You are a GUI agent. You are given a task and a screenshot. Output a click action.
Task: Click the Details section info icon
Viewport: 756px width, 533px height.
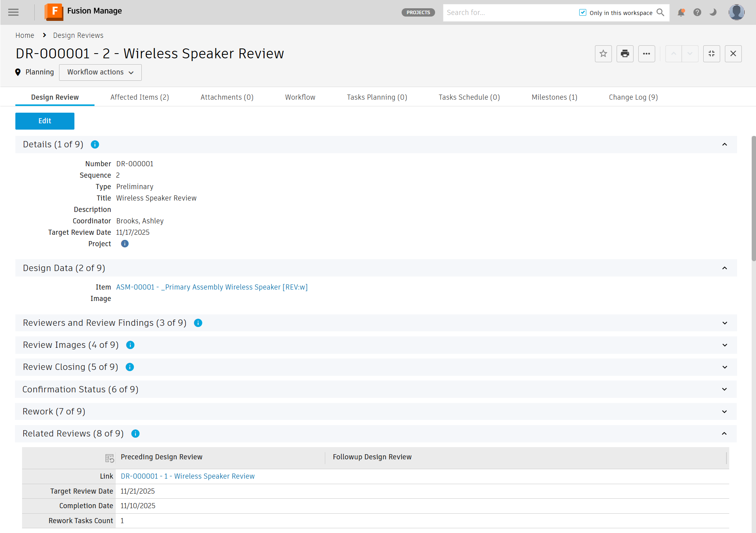click(95, 145)
